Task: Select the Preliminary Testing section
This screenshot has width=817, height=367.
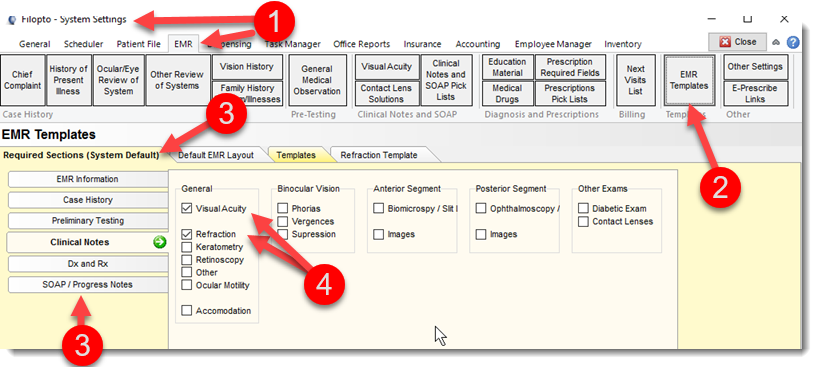Action: (88, 221)
